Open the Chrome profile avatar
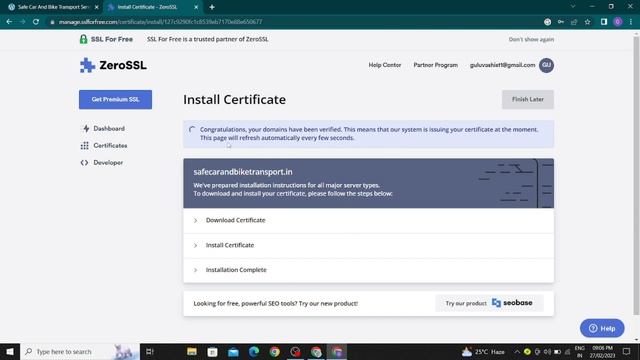This screenshot has height=360, width=640. 618,22
